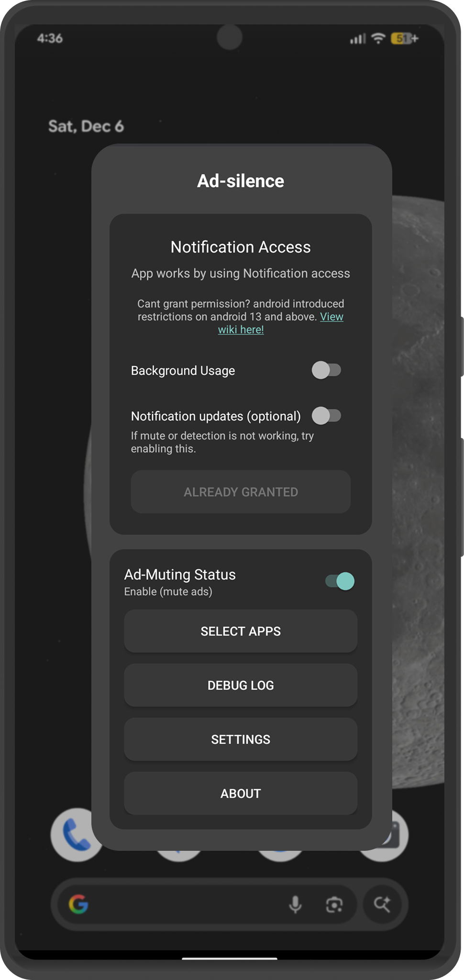Open the SELECT APPS screen

click(x=241, y=631)
